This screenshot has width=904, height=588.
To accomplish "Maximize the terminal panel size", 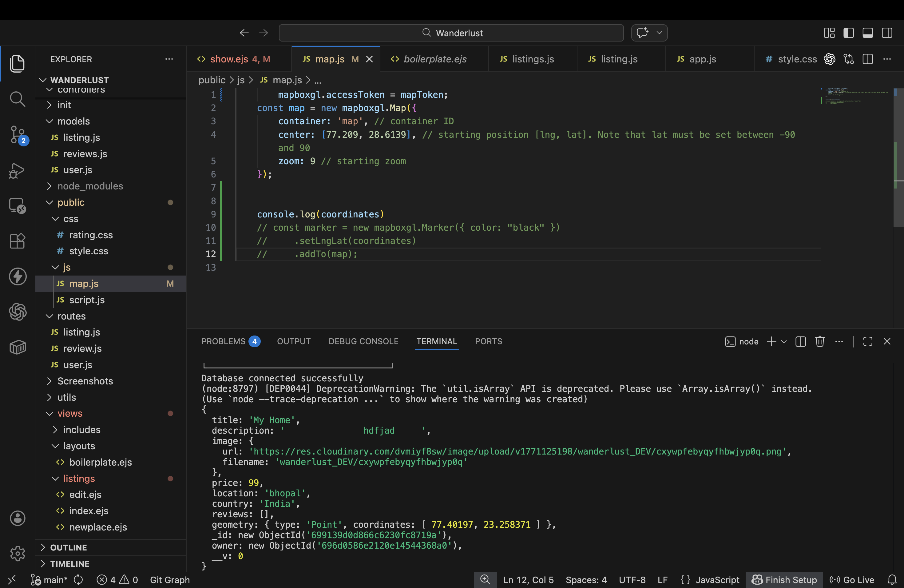I will pyautogui.click(x=868, y=341).
